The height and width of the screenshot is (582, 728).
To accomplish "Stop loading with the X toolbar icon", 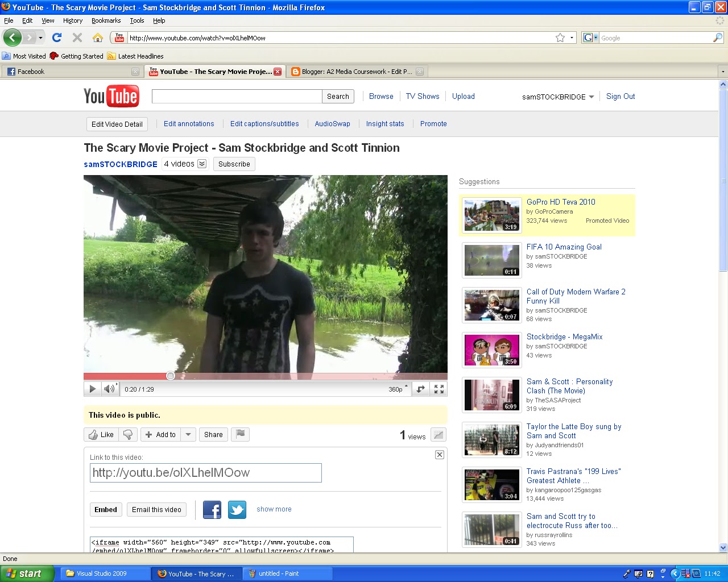I will point(77,38).
